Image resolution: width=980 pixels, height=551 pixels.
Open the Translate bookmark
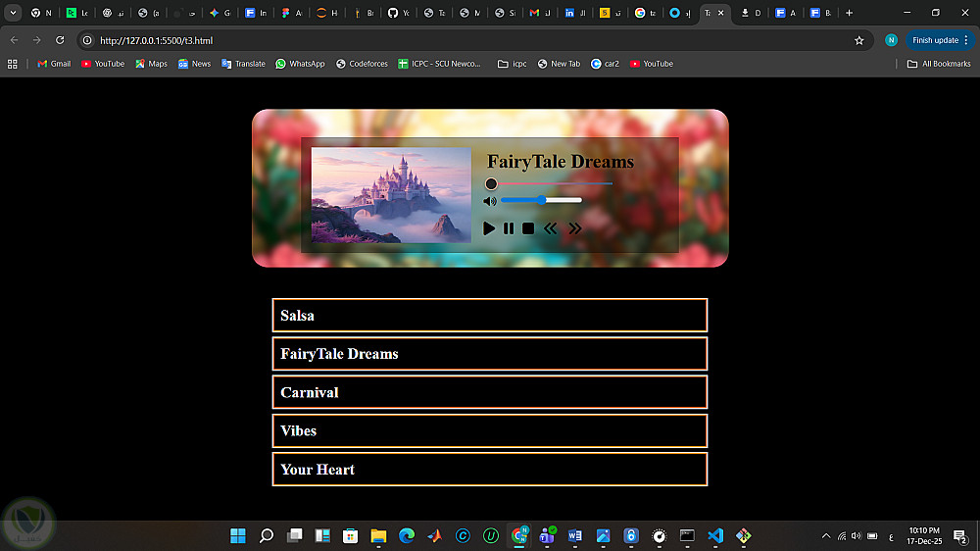pos(243,64)
